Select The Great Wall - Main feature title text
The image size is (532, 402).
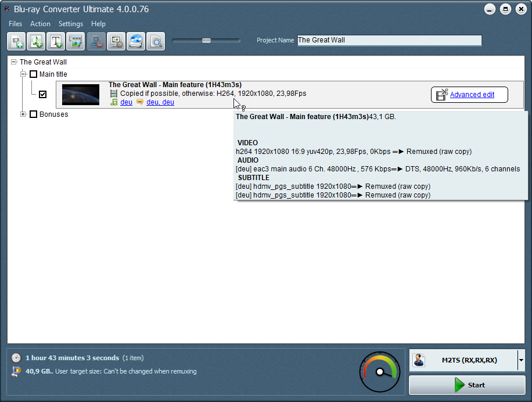[x=175, y=85]
